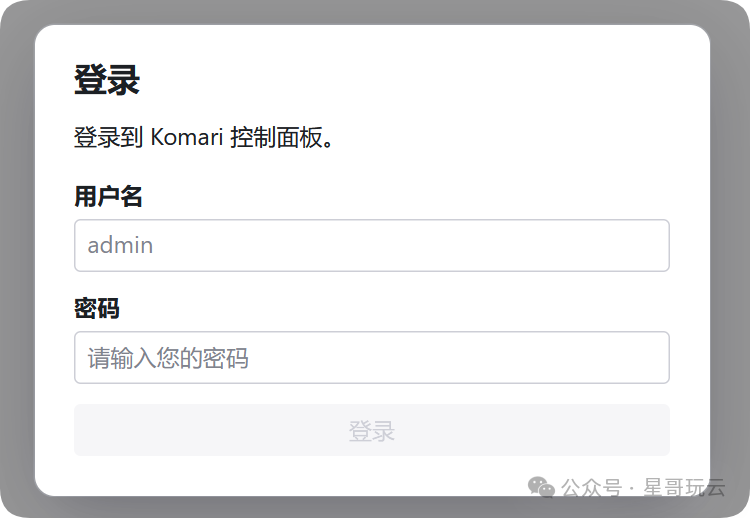Click the password field 请输入您的密码
Screen dimensions: 750x518
(x=372, y=357)
